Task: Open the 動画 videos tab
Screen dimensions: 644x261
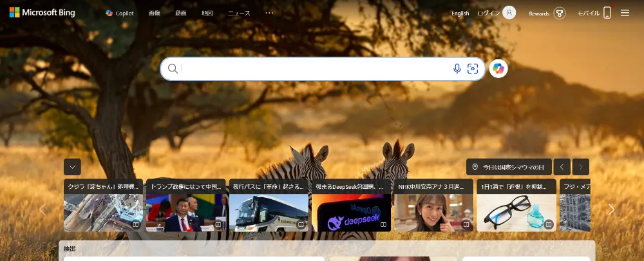Action: tap(181, 13)
